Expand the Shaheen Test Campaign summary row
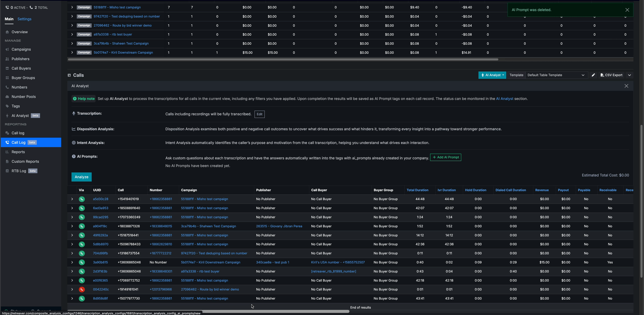Viewport: 644px width, 315px height. click(x=72, y=44)
